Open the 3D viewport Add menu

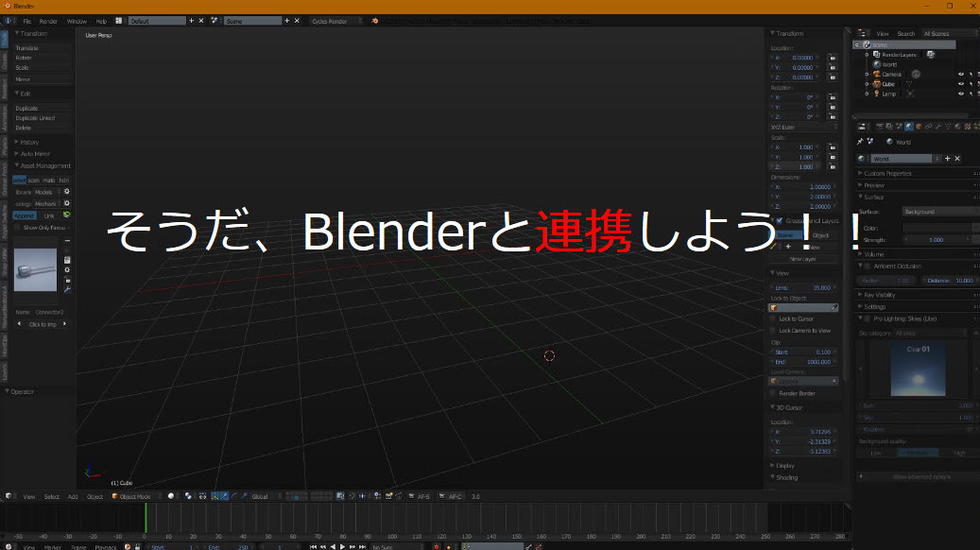tap(73, 497)
